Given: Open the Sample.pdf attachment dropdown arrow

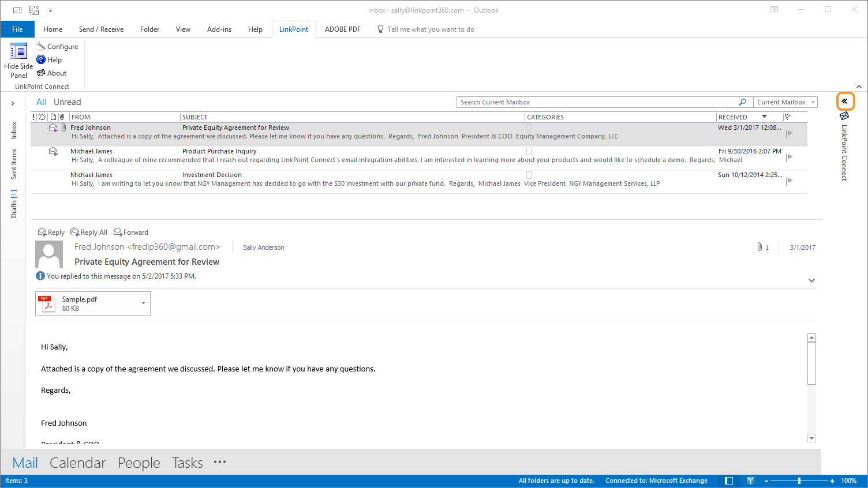Looking at the screenshot, I should (x=143, y=303).
